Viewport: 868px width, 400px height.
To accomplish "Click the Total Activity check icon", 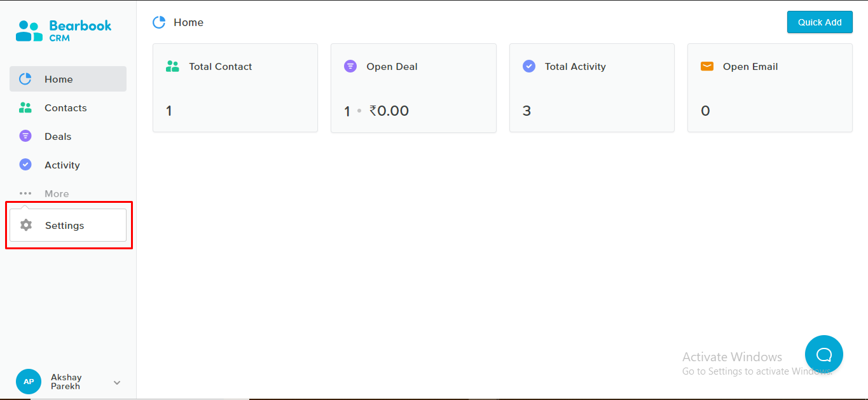I will 528,66.
